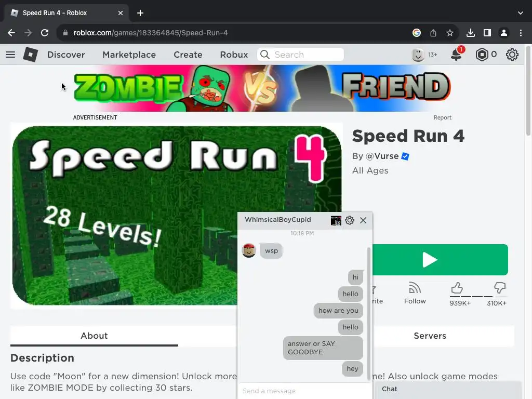532x399 pixels.
Task: Open the Roblox hamburger navigation menu
Action: (x=10, y=55)
